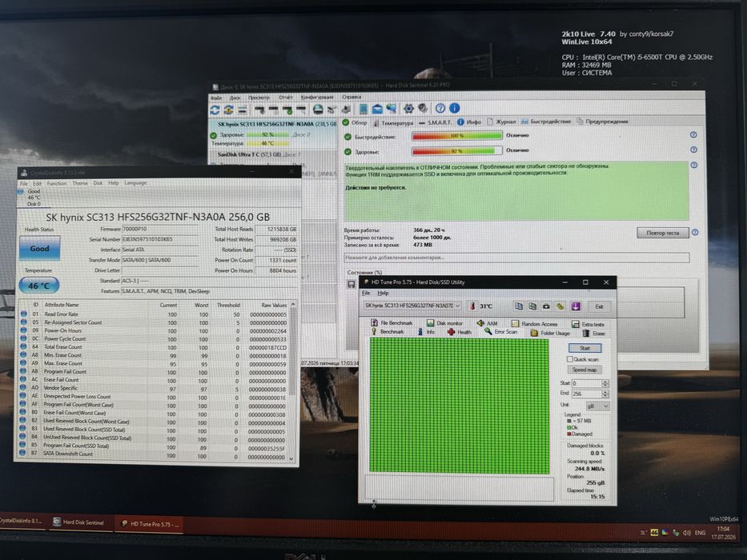
Task: Click blue question mark help icon in Sentinel toolbar
Action: tap(440, 109)
